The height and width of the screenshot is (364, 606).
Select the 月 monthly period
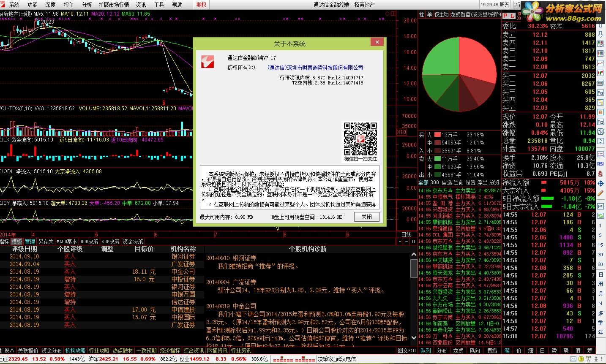tap(601, 293)
